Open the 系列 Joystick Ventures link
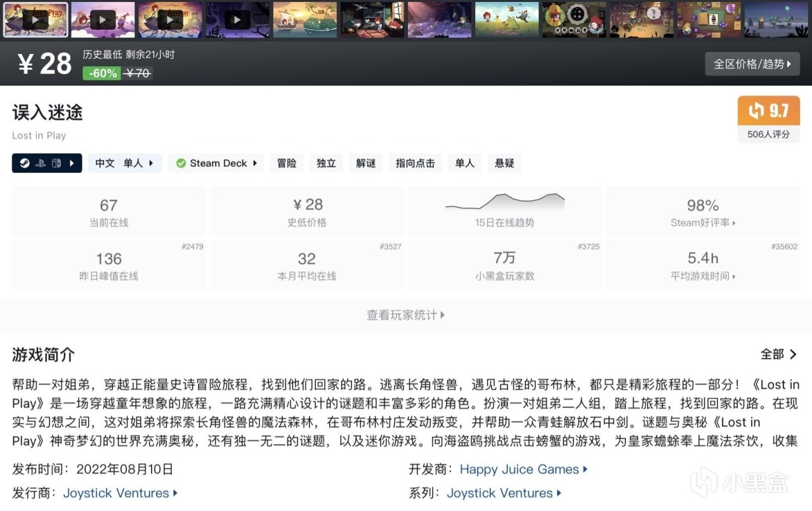The image size is (812, 511). [x=504, y=493]
